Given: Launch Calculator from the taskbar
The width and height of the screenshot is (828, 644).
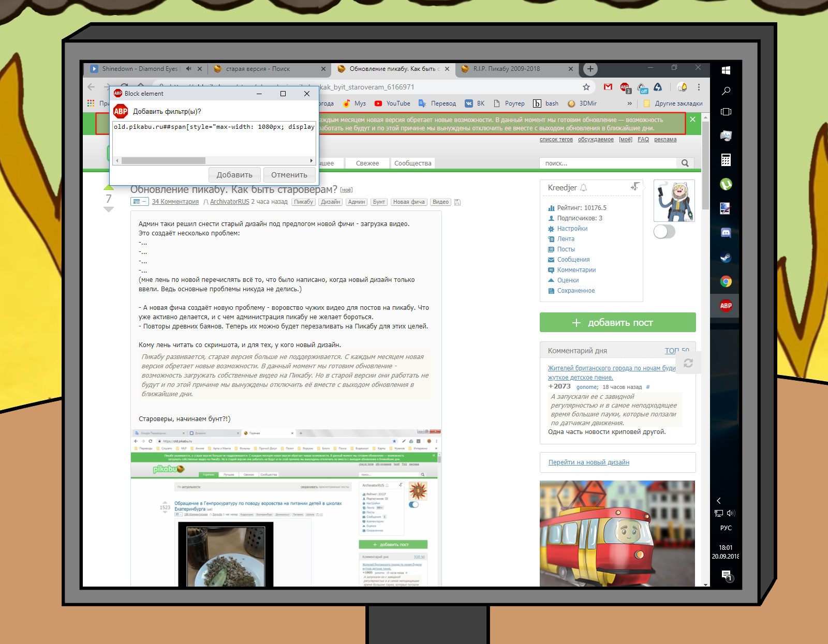Looking at the screenshot, I should click(x=726, y=160).
